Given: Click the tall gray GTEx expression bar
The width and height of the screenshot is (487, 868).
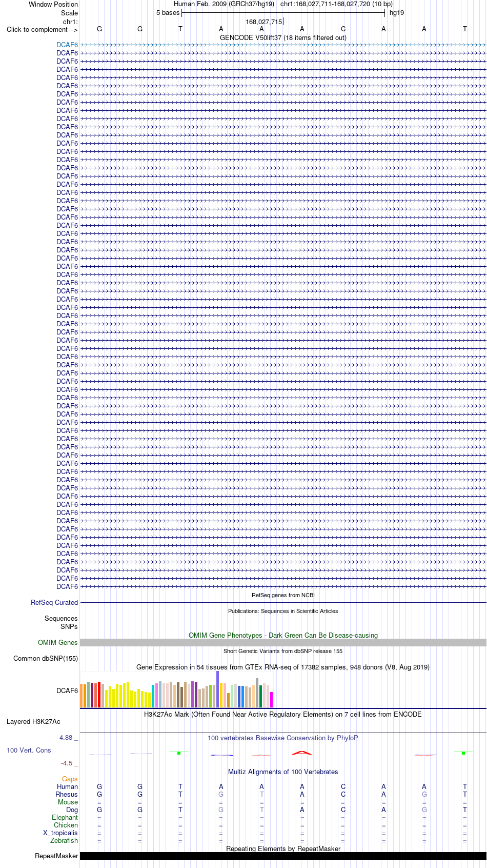Looking at the screenshot, I should tap(257, 693).
